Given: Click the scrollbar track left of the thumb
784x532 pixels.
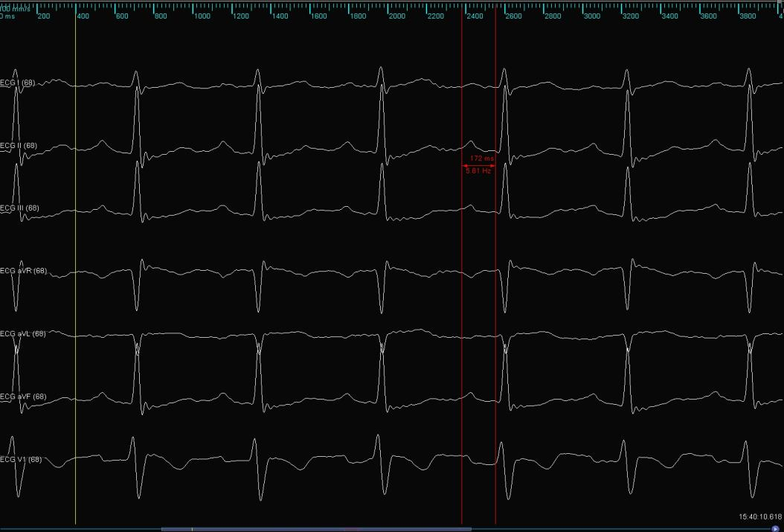Looking at the screenshot, I should 82,529.
